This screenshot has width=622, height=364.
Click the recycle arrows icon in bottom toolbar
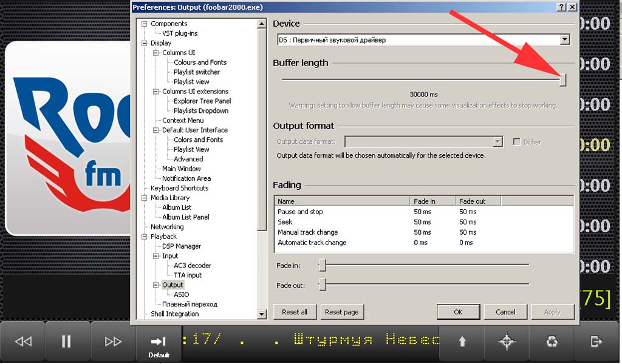(x=552, y=342)
